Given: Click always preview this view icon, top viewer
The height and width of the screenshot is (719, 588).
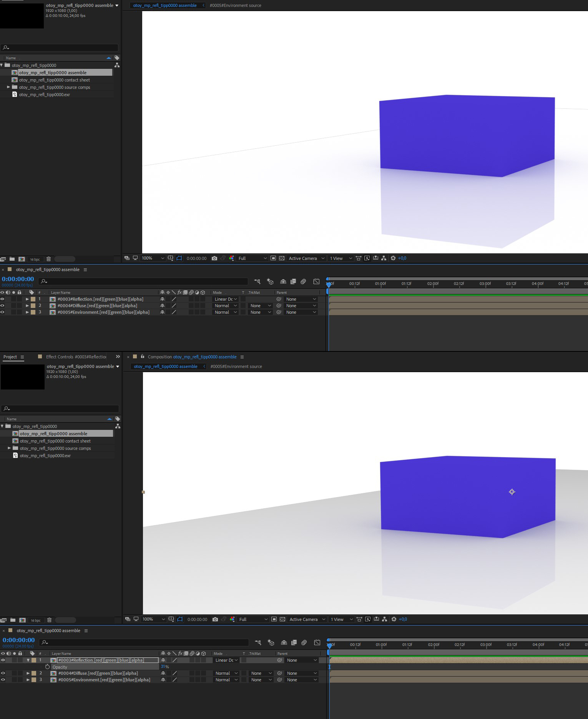Looking at the screenshot, I should click(127, 258).
